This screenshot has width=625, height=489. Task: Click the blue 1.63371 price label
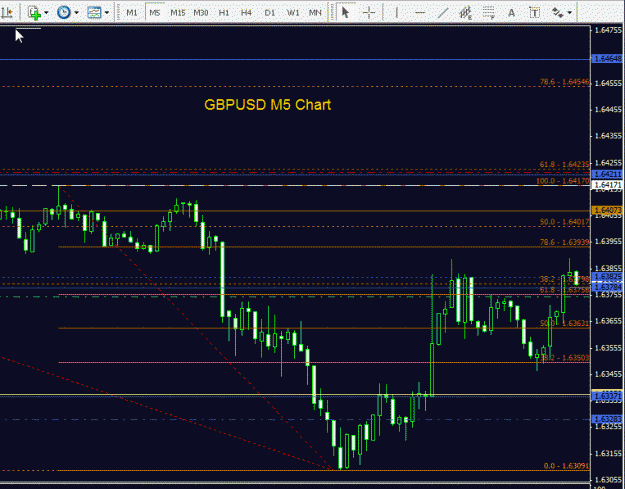tap(607, 395)
